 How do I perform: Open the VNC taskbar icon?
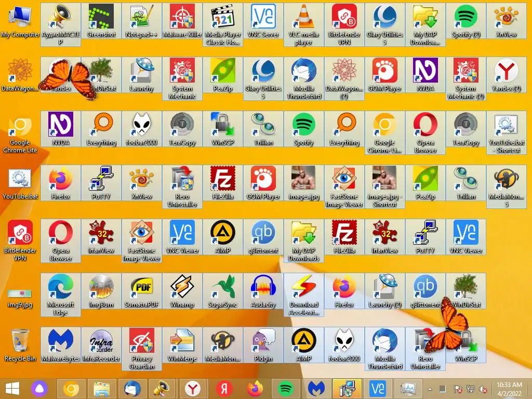point(378,389)
